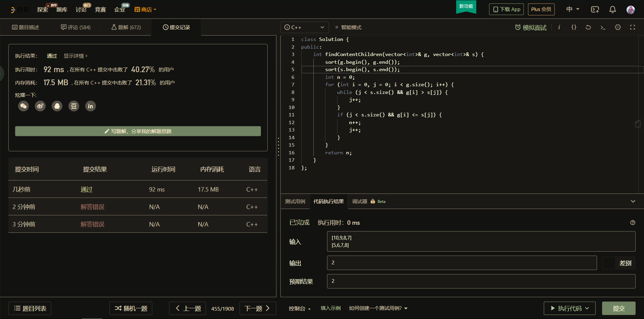Share result via Douban icon

coord(74,106)
